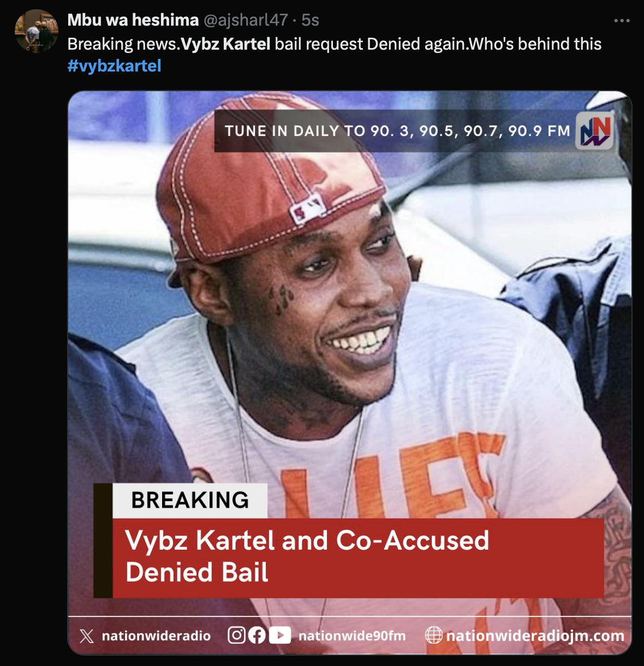Click the BREAKING label on the image
Viewport: 644px width, 666px height.
[x=190, y=500]
